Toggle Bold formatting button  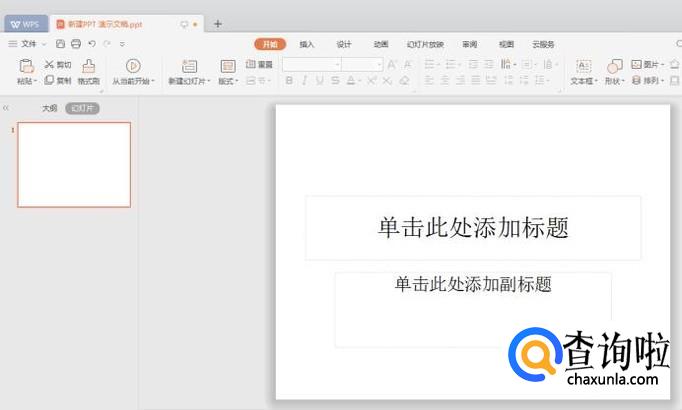[289, 81]
